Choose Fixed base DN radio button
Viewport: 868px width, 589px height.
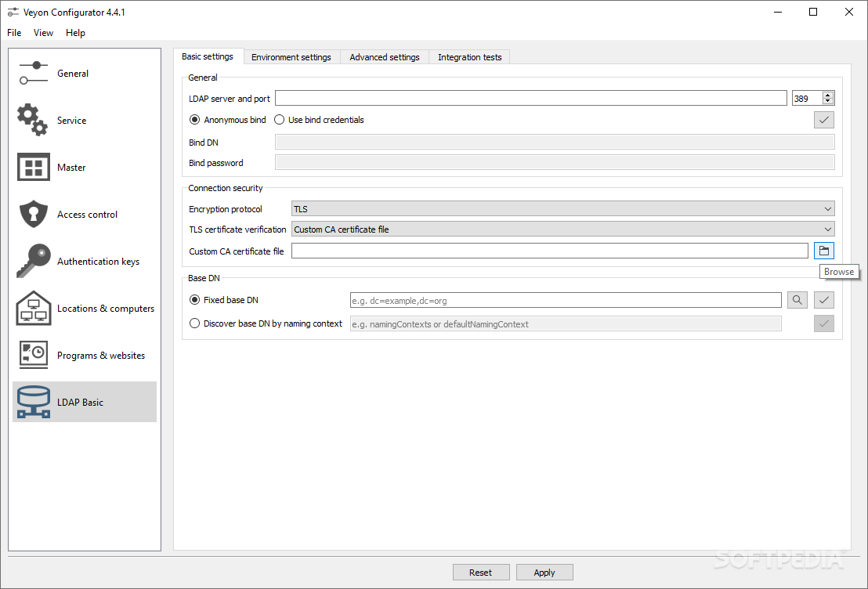pyautogui.click(x=223, y=299)
